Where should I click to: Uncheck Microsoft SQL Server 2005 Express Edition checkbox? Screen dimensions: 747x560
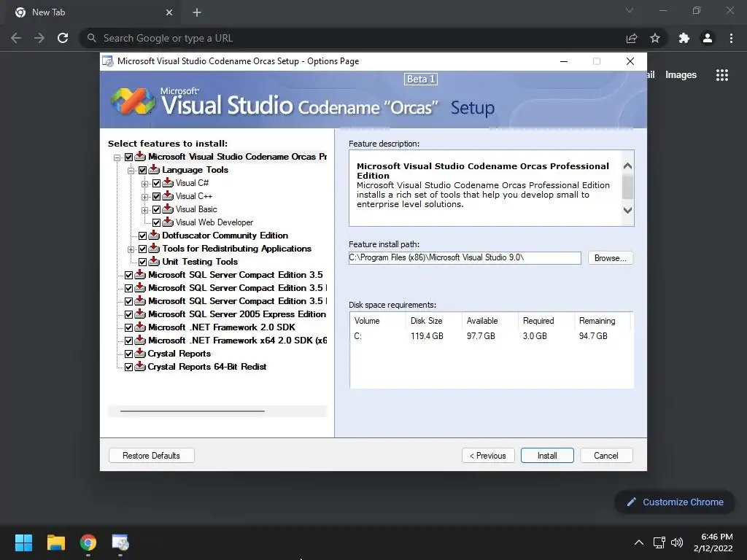[128, 314]
